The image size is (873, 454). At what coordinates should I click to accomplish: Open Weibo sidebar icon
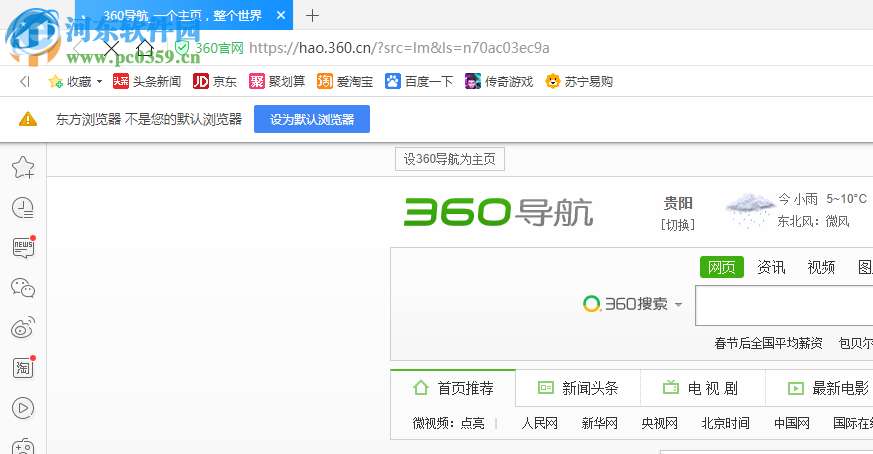click(23, 328)
